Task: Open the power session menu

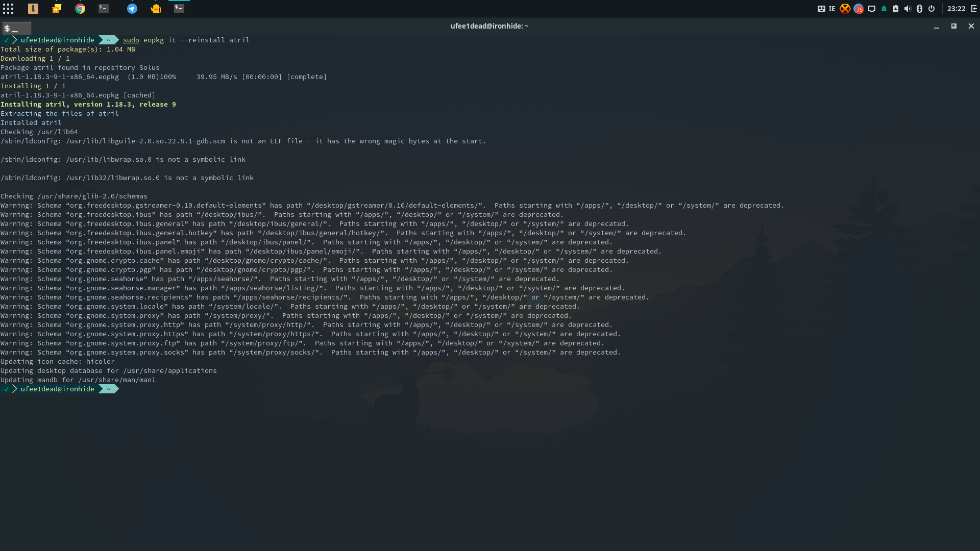Action: tap(932, 9)
